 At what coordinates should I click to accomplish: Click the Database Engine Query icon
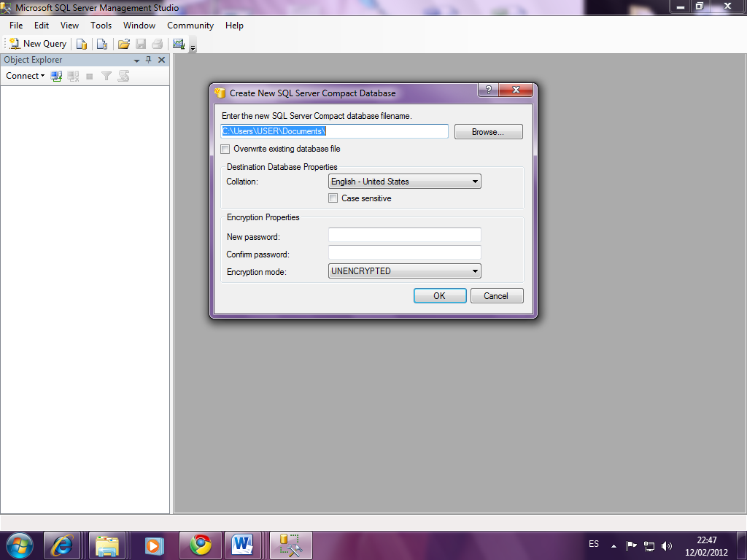[82, 44]
